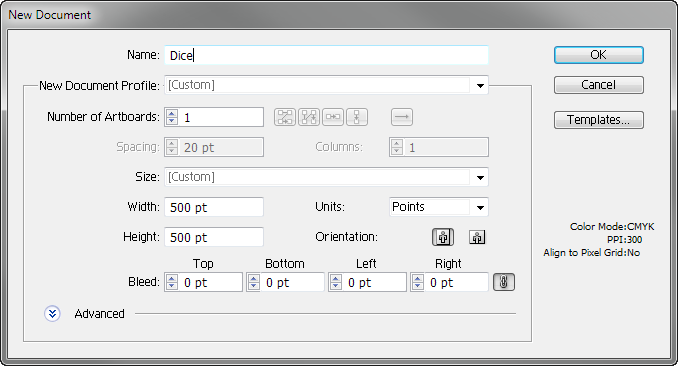Click OK to create the document
Image resolution: width=678 pixels, height=366 pixels.
click(598, 55)
